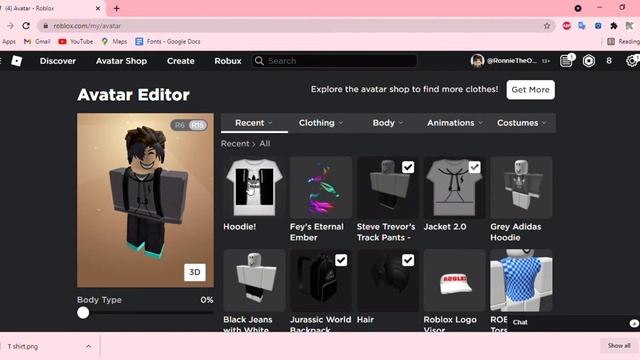Select Black Jeans with White item
This screenshot has height=360, width=640.
tap(254, 280)
